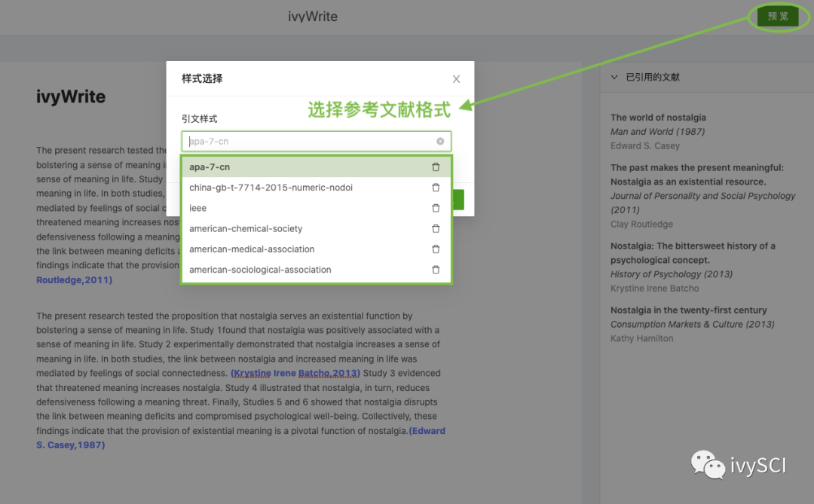Click the green 预览 button

click(778, 16)
